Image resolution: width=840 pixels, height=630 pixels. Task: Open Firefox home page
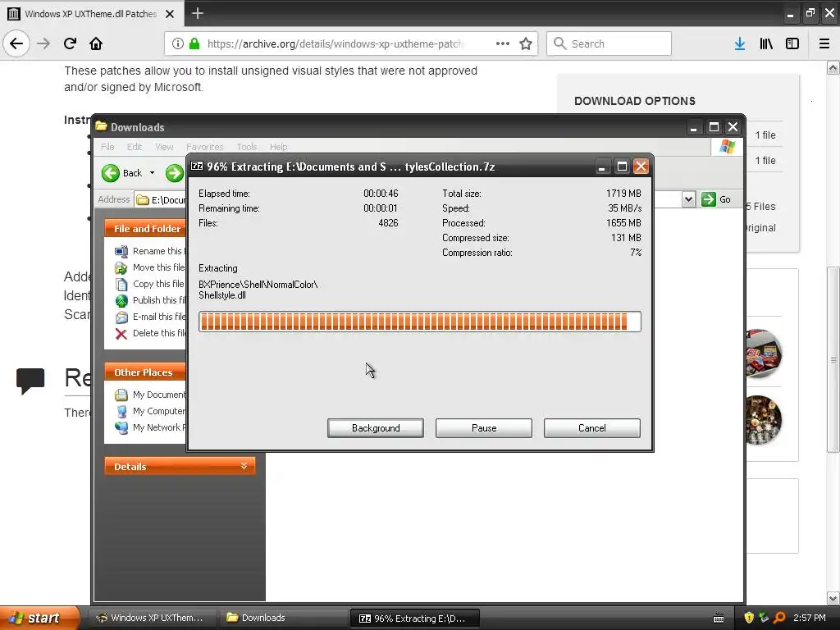[x=96, y=43]
